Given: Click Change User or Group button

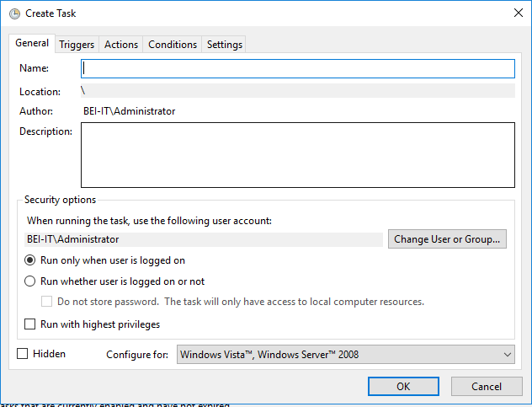Looking at the screenshot, I should coord(447,239).
